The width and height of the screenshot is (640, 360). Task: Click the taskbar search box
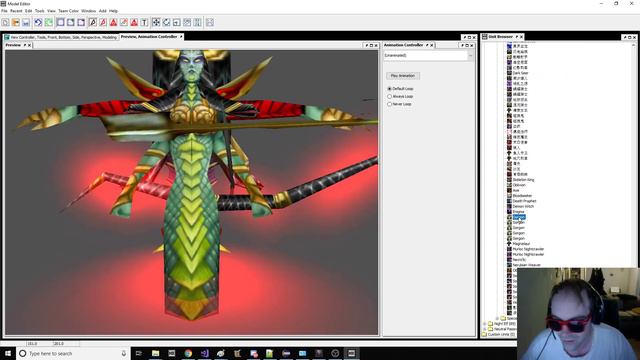pos(73,353)
